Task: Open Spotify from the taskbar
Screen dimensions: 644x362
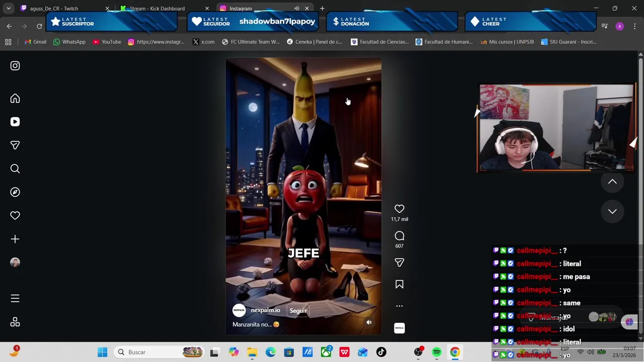Action: click(x=437, y=352)
